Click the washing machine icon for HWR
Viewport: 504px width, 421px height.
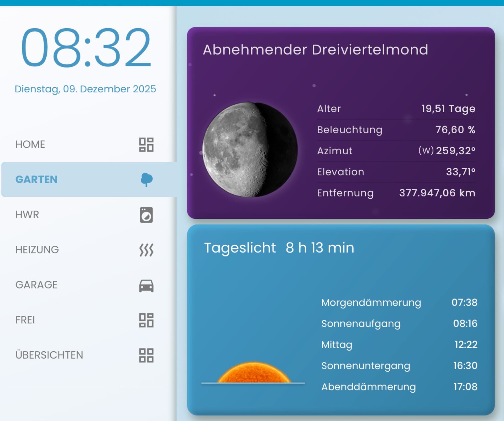click(146, 215)
